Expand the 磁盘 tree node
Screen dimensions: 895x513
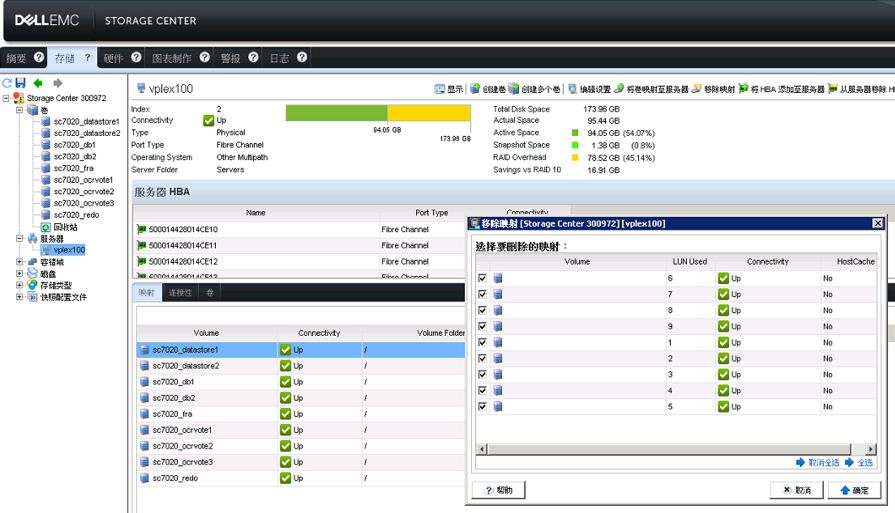point(19,274)
